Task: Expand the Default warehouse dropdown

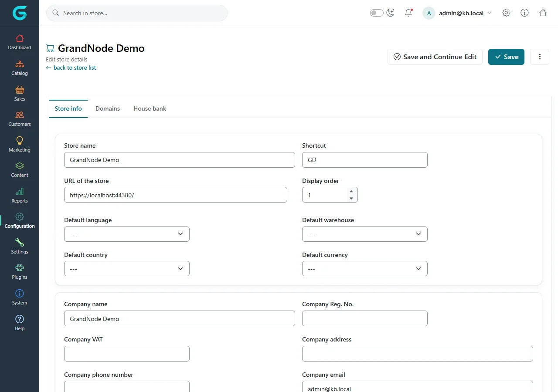Action: click(x=365, y=234)
